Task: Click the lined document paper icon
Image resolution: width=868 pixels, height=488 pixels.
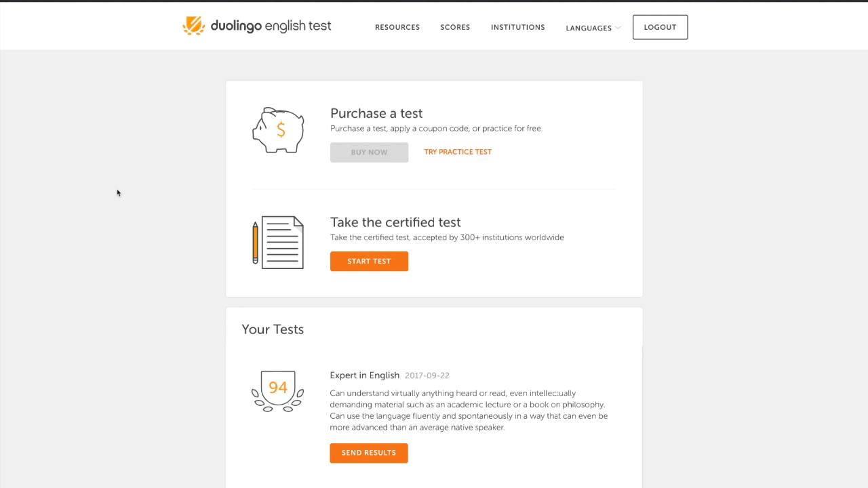Action: [283, 243]
